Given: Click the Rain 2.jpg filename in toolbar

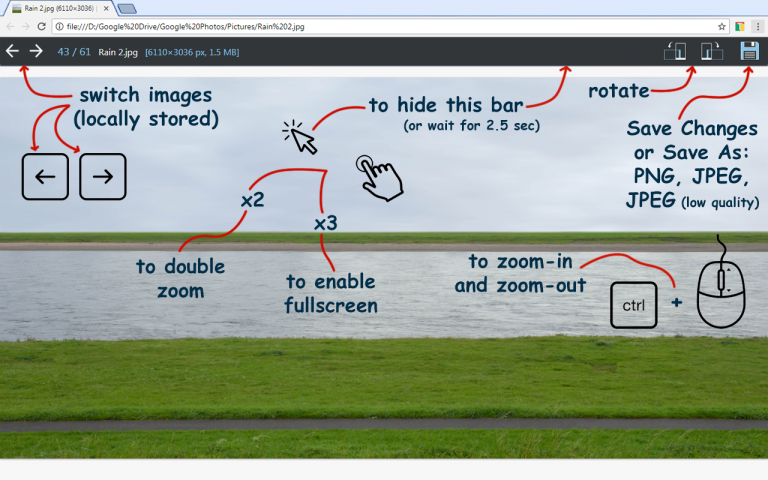Looking at the screenshot, I should [118, 51].
